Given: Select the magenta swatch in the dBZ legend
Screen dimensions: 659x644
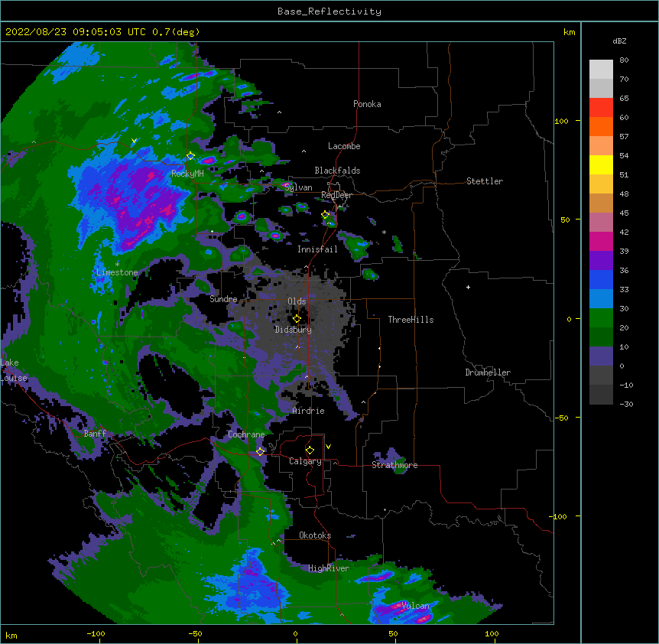Looking at the screenshot, I should (601, 241).
